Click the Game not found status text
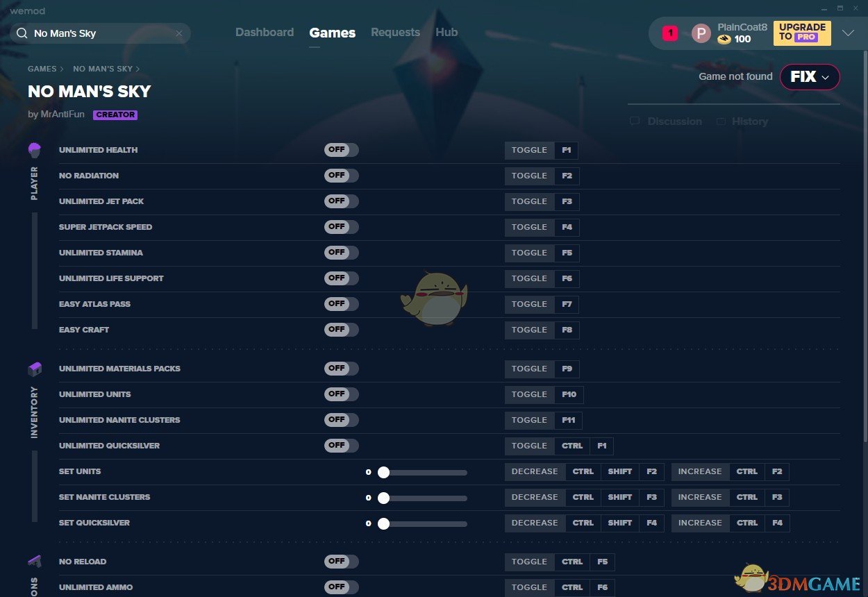868x597 pixels. pos(735,77)
